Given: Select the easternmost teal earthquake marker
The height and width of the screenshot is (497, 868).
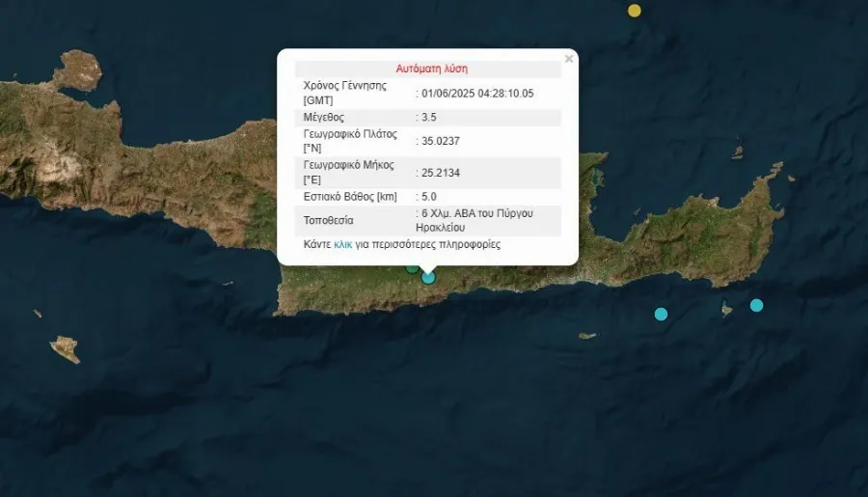Looking at the screenshot, I should click(x=756, y=305).
